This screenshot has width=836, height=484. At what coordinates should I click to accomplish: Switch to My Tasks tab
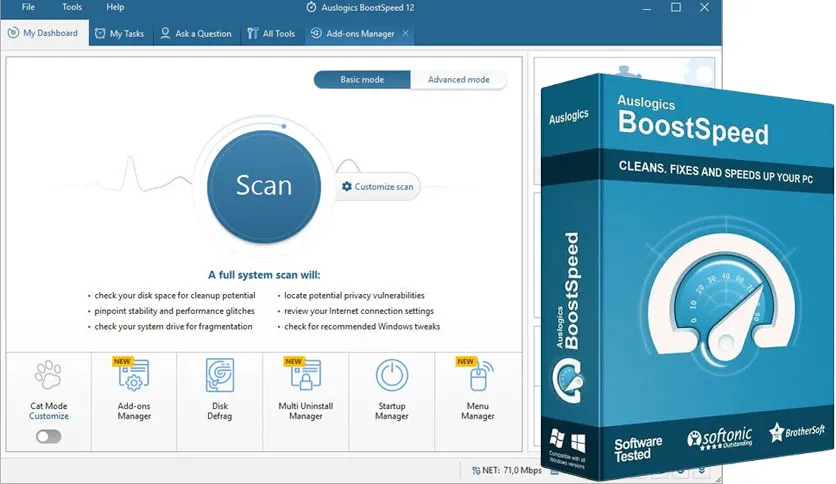pyautogui.click(x=121, y=33)
